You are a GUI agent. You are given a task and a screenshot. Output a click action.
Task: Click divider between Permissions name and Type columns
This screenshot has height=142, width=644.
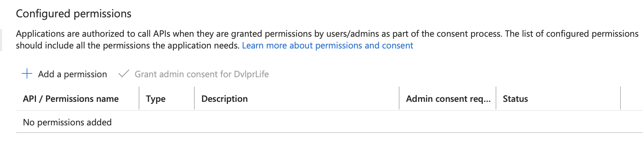click(x=139, y=98)
